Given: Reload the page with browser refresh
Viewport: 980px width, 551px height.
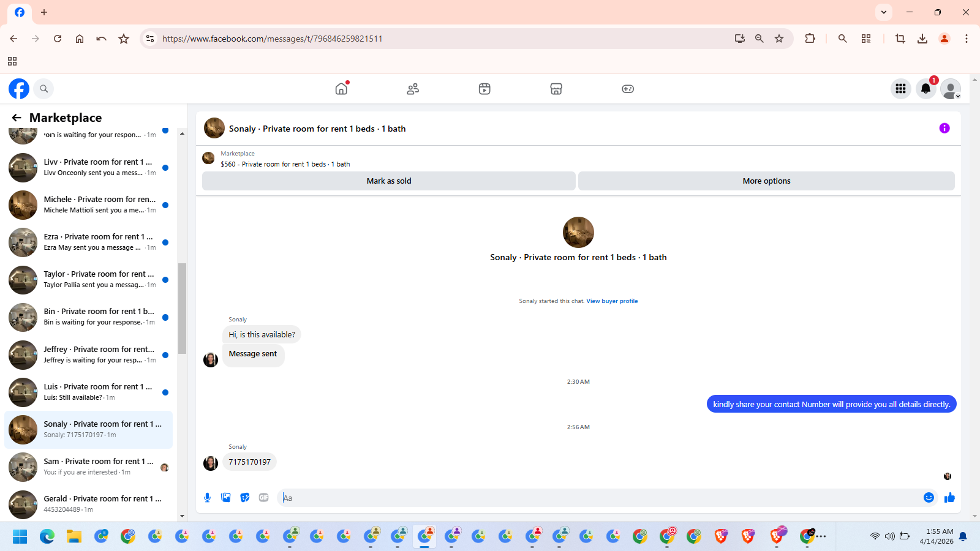Looking at the screenshot, I should click(x=58, y=39).
